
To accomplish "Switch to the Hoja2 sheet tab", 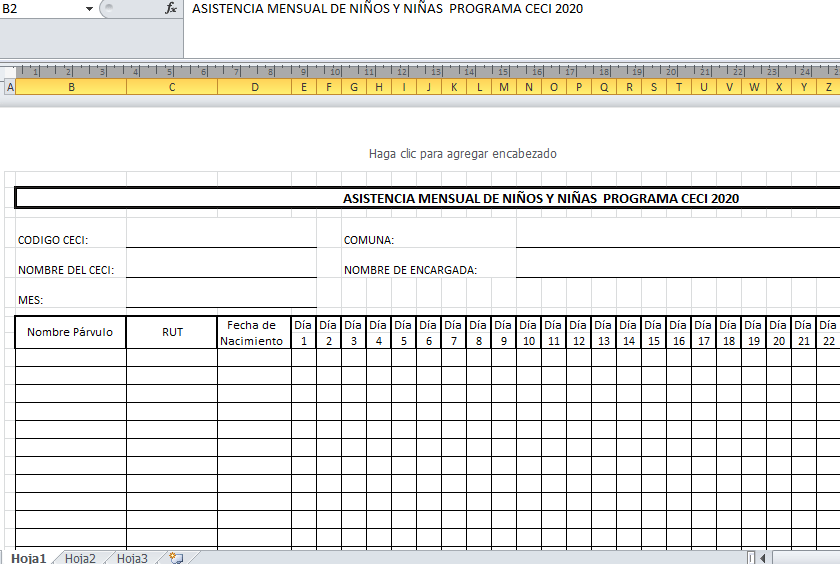I will pyautogui.click(x=80, y=558).
